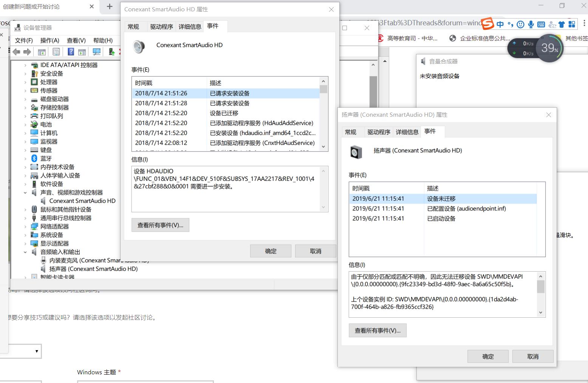
Task: Click 查看所有事件(V)... in Conexant SmartAudio HD dialog
Action: click(x=160, y=225)
